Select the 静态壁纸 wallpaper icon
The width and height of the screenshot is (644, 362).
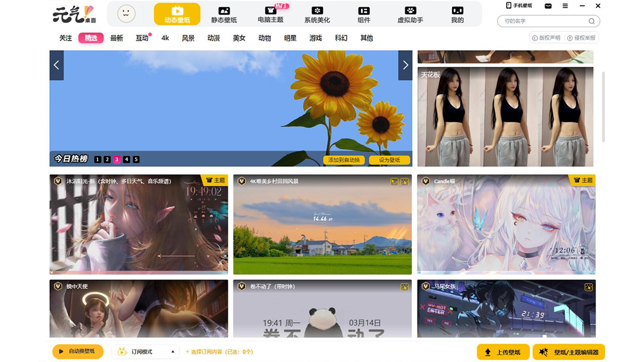pyautogui.click(x=224, y=14)
